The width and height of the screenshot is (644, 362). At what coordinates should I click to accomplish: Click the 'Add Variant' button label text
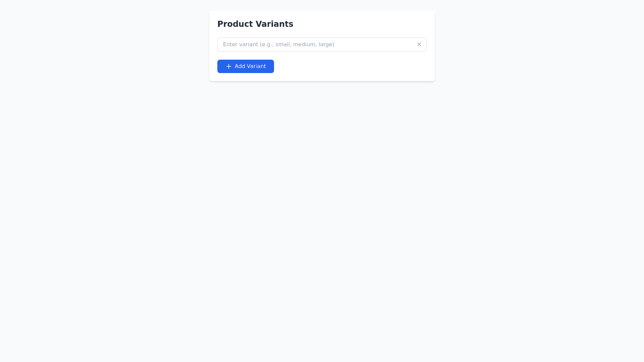tap(250, 66)
